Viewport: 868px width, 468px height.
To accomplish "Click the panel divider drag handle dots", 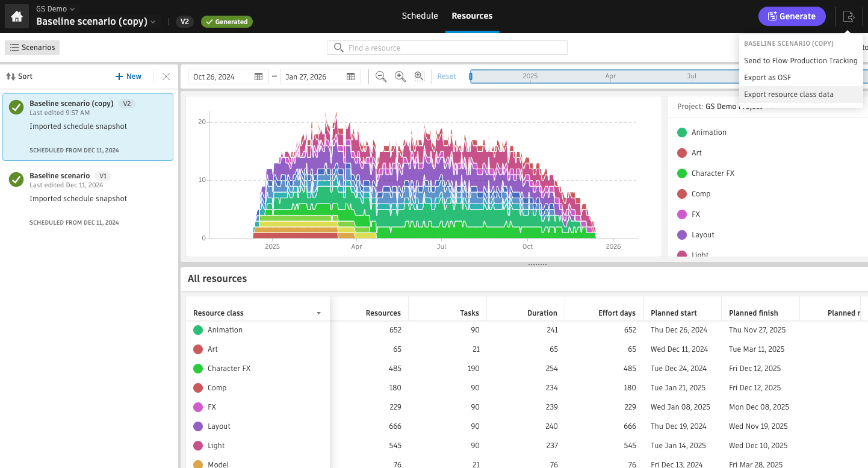I will (537, 264).
